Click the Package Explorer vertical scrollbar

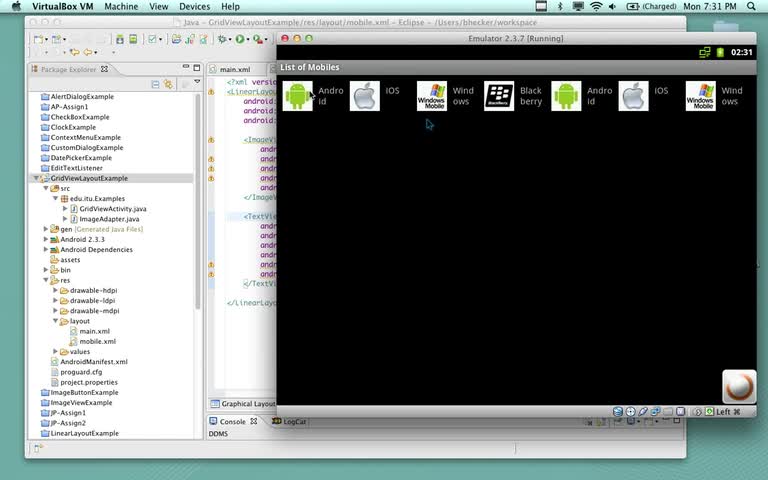[x=198, y=202]
